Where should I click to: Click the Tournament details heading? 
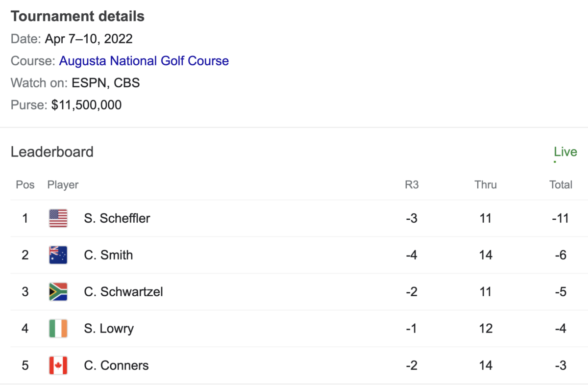click(77, 16)
